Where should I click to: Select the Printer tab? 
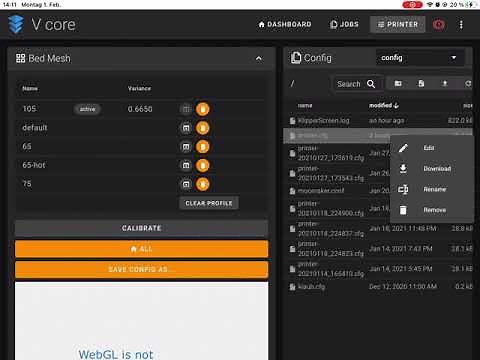(398, 24)
